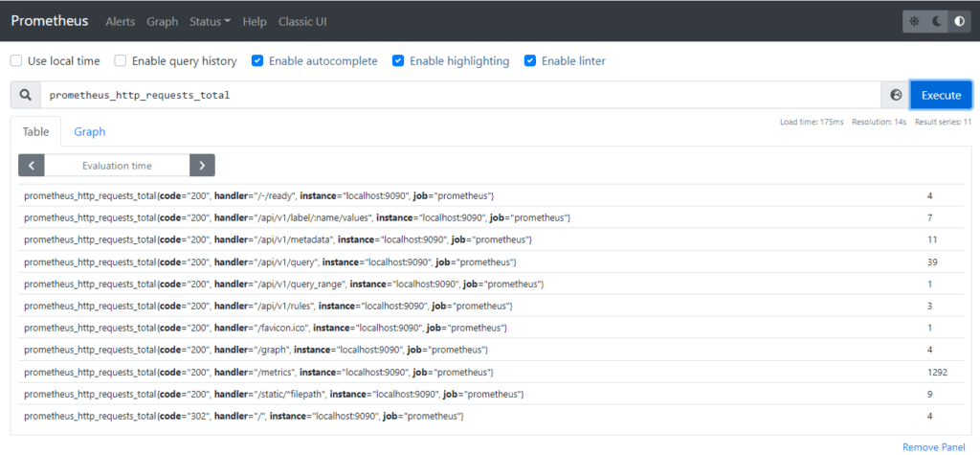Click the "/api/v1/query_range" series row

click(491, 284)
